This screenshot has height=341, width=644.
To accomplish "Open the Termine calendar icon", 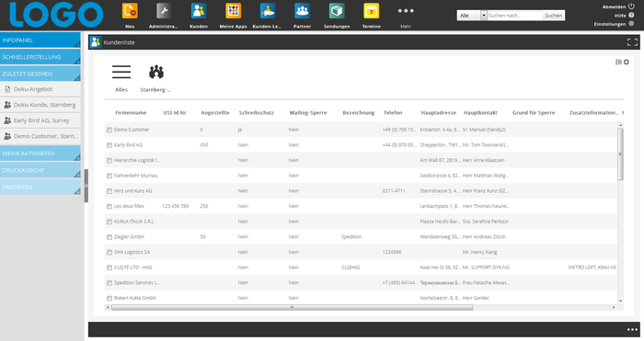I will click(372, 11).
